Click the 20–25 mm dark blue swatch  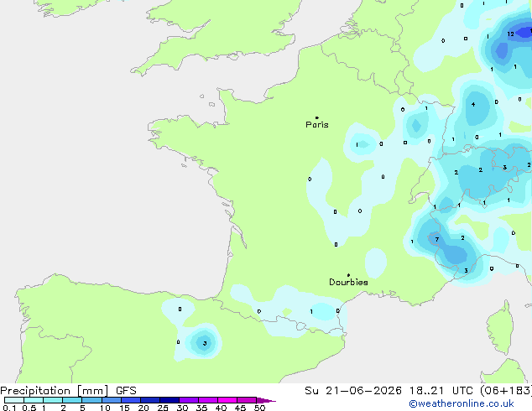(150, 400)
